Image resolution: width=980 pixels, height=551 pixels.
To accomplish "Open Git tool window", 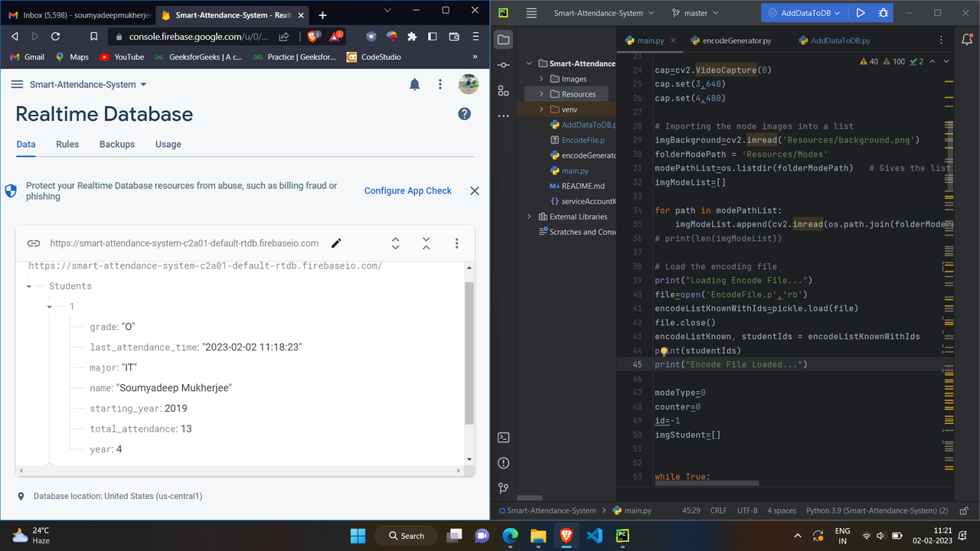I will 503,488.
